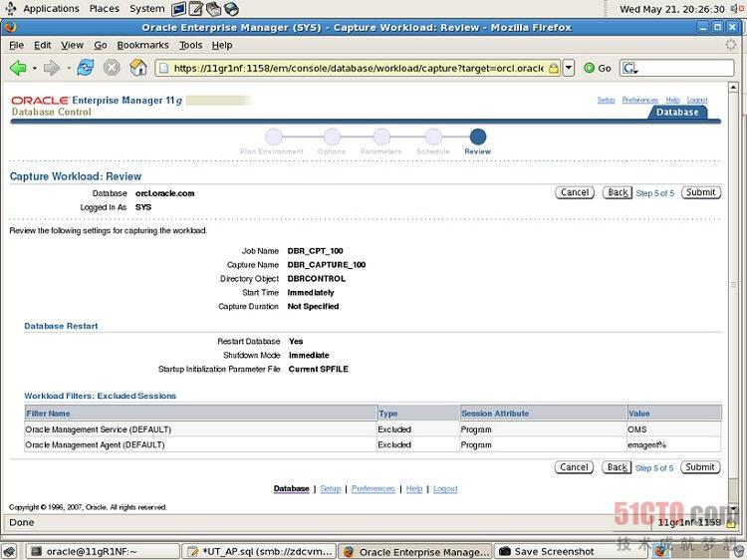This screenshot has height=560, width=747.
Task: Click the Preferences link in footer
Action: (x=373, y=489)
